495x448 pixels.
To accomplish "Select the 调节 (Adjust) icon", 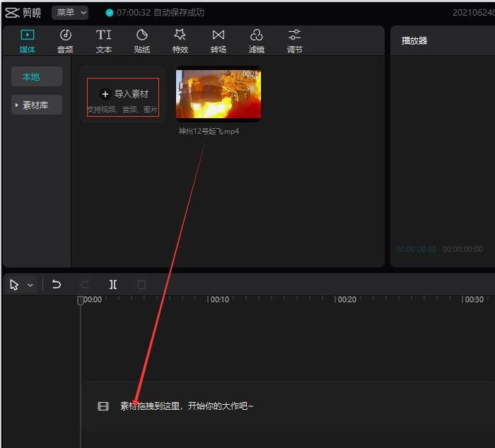I will pyautogui.click(x=295, y=41).
